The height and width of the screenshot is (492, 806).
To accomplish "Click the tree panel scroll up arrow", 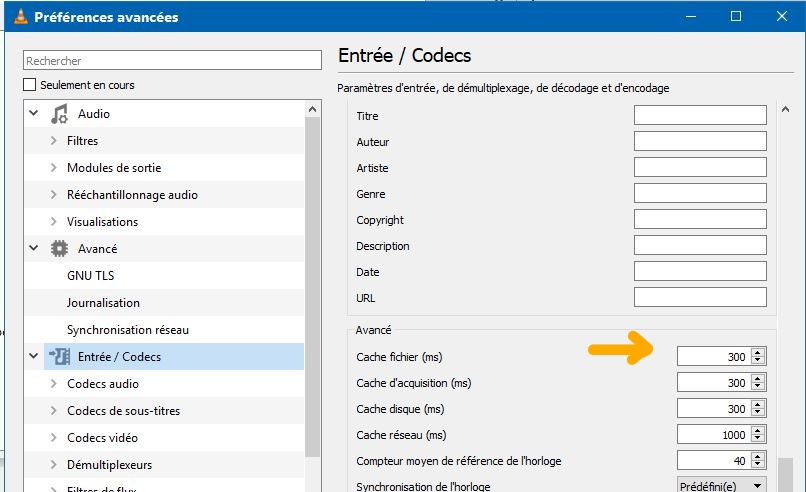I will point(313,109).
